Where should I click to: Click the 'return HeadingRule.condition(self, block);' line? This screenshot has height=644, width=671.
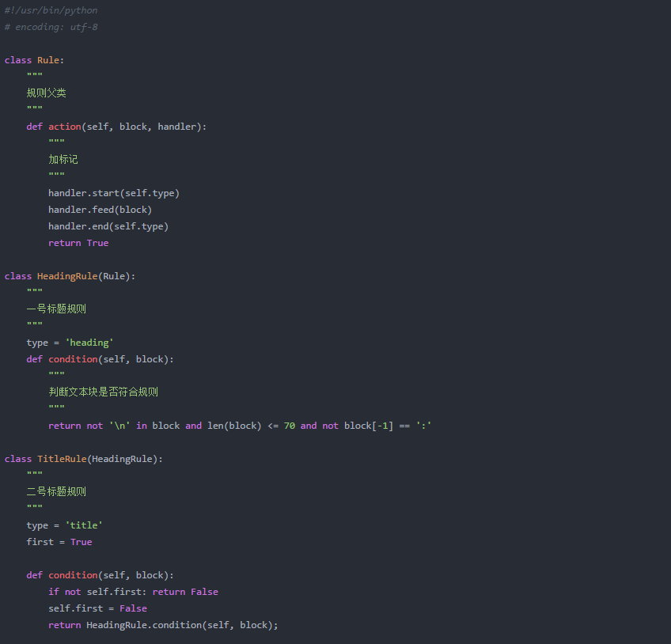pos(163,625)
